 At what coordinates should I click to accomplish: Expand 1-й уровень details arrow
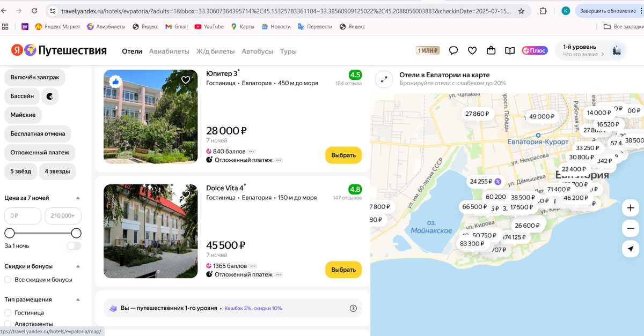603,54
